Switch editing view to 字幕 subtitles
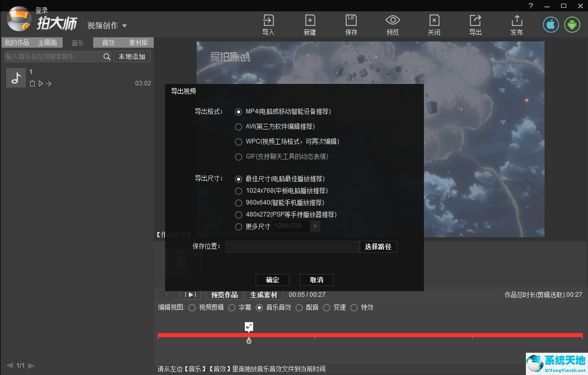The width and height of the screenshot is (588, 375). pyautogui.click(x=232, y=307)
